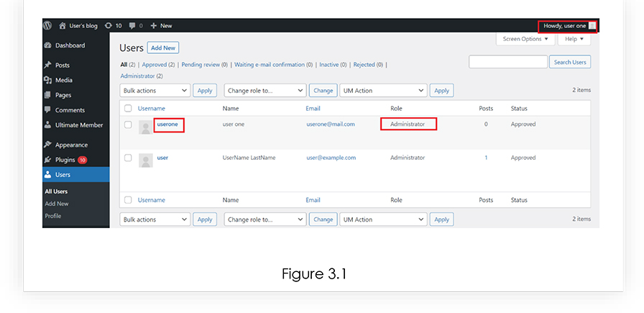644x313 pixels.
Task: Click the Pages icon in sidebar
Action: (x=48, y=95)
